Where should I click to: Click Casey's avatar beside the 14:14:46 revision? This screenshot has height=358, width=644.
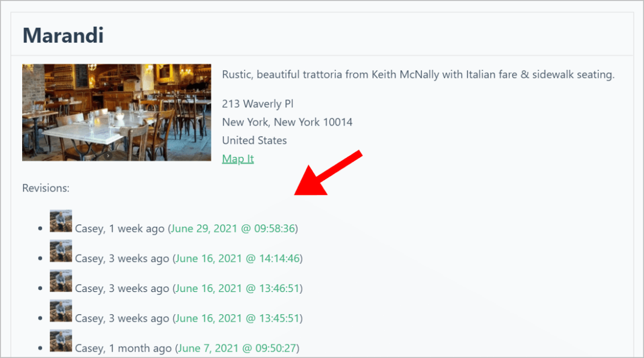[61, 251]
